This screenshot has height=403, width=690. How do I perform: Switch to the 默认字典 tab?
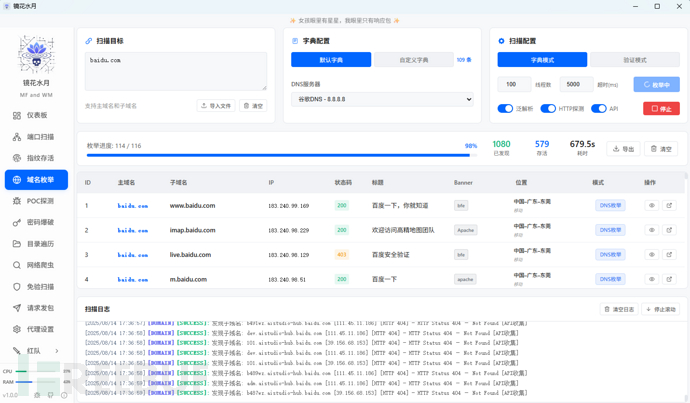coord(331,60)
